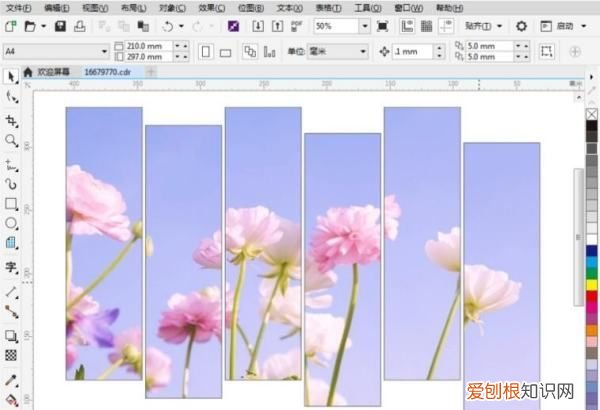600x410 pixels.
Task: Expand the 启动 launch dropdown arrow
Action: click(x=584, y=26)
